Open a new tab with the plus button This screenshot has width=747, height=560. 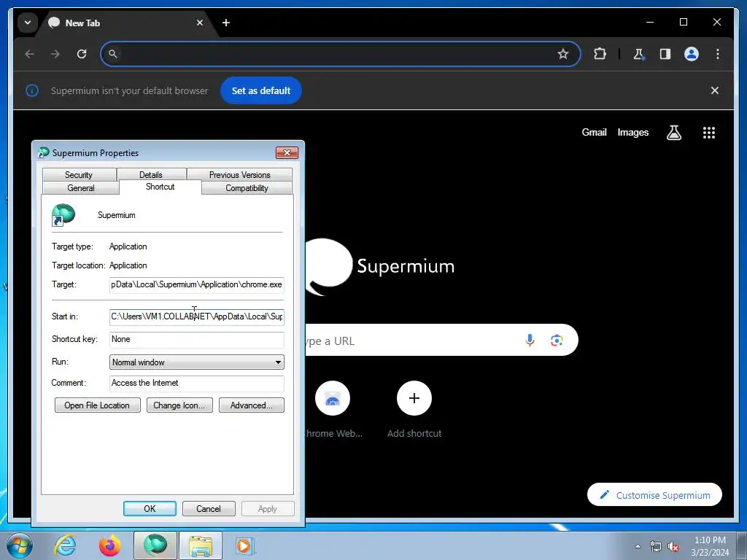(226, 23)
